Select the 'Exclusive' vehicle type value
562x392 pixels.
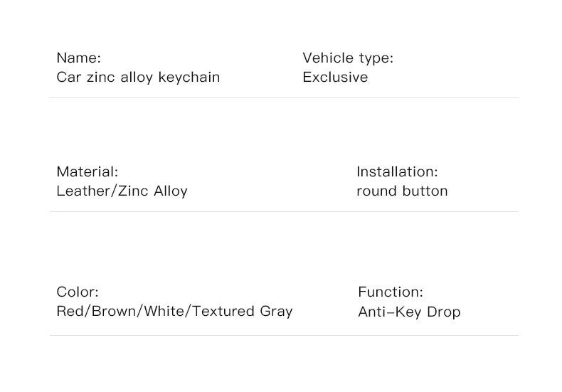(335, 78)
